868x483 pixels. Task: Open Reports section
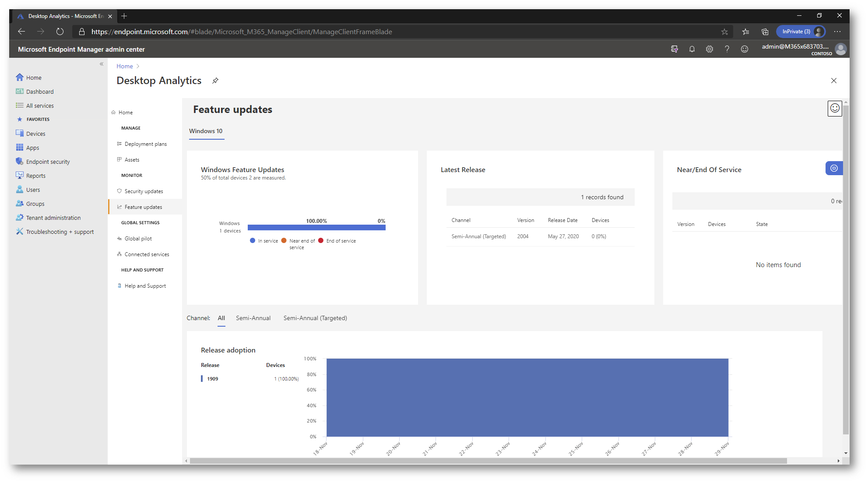pos(35,176)
